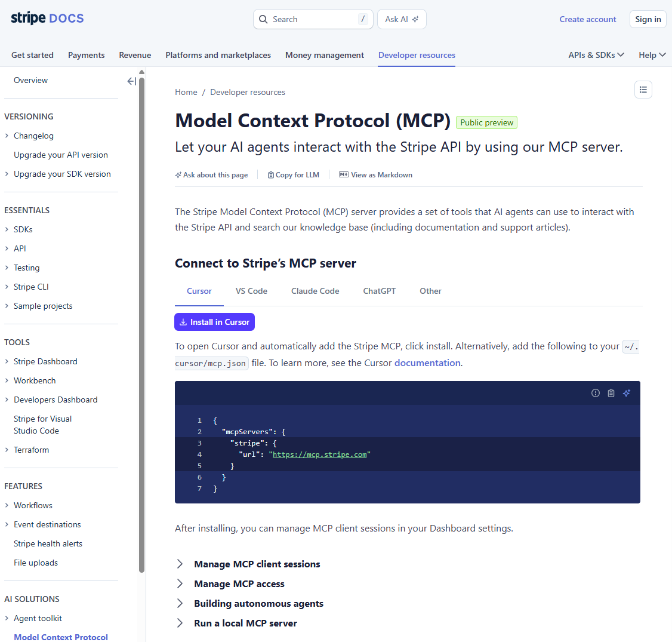Open the Cursor documentation link

(427, 363)
